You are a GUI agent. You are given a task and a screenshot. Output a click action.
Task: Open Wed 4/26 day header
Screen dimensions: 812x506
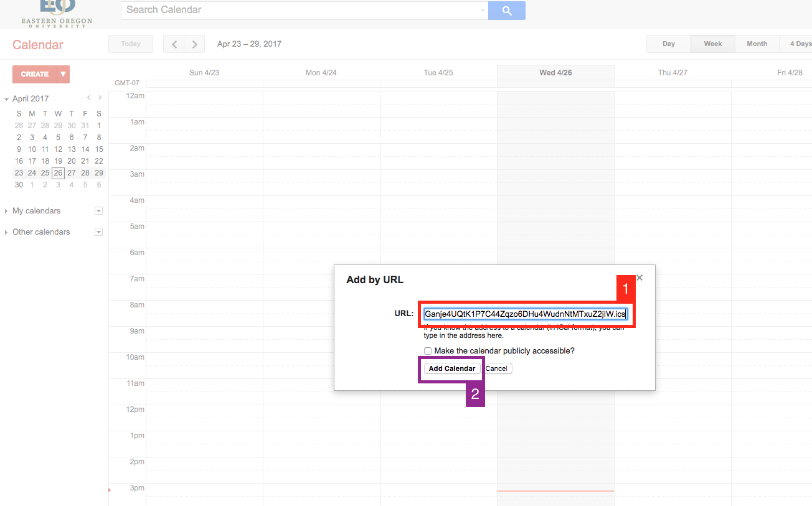[555, 73]
